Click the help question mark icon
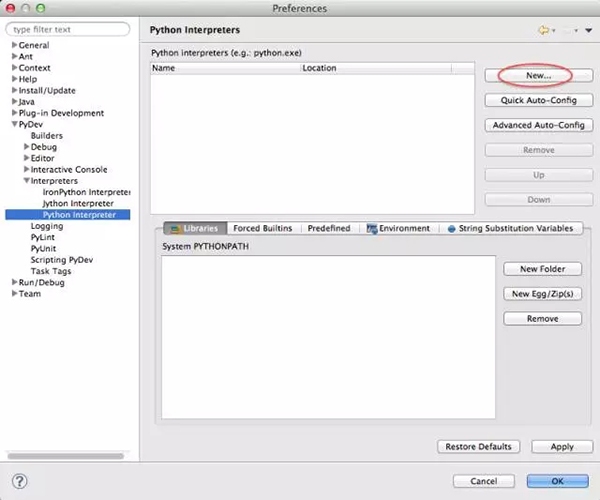Screen dimensions: 600x500 pyautogui.click(x=19, y=481)
